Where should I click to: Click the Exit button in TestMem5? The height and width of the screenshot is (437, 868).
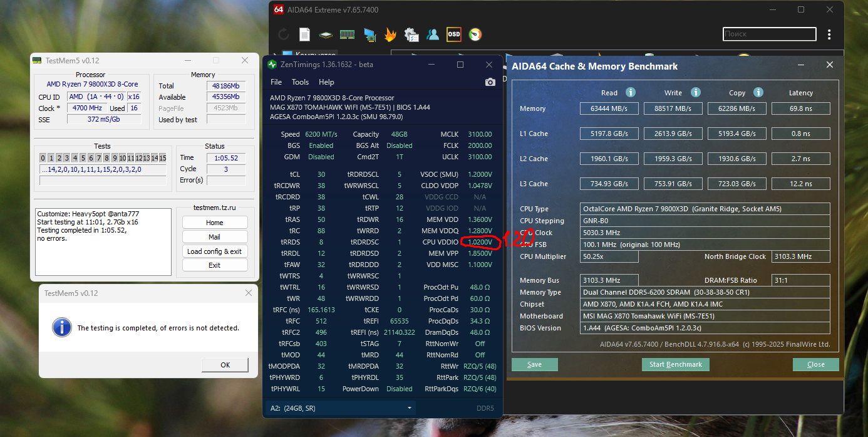(x=215, y=265)
